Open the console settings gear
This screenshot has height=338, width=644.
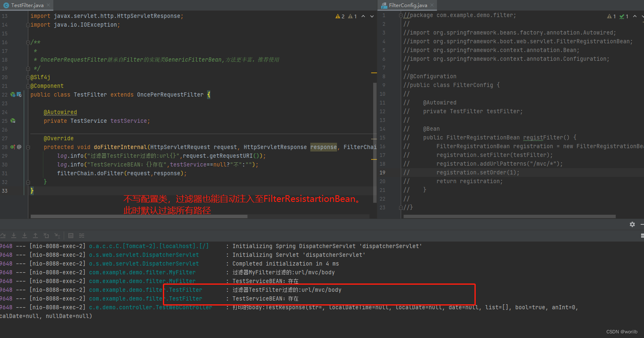pyautogui.click(x=632, y=224)
